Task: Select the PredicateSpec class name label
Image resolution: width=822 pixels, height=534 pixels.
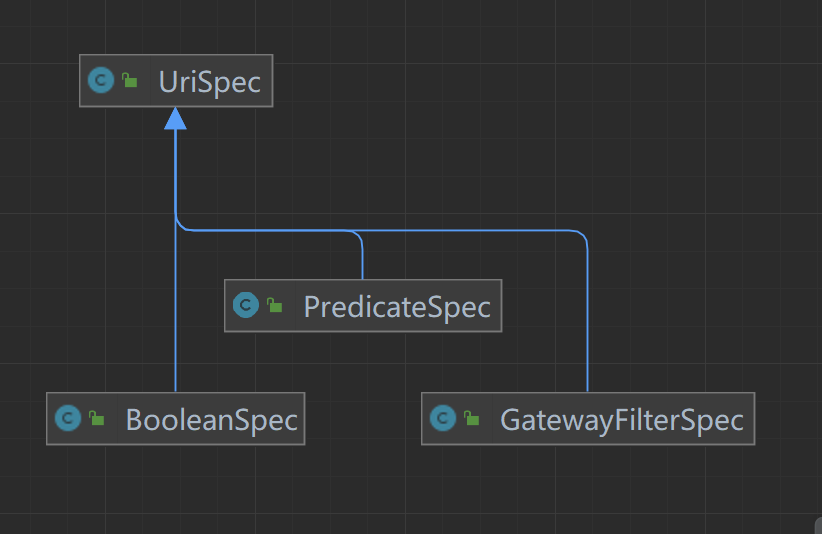Action: (x=397, y=307)
